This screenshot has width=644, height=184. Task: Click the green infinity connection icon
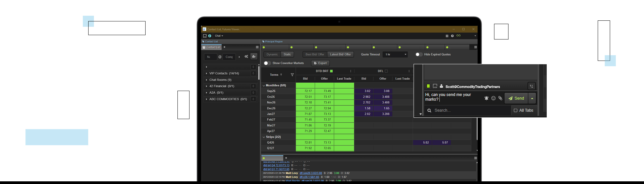tap(459, 35)
